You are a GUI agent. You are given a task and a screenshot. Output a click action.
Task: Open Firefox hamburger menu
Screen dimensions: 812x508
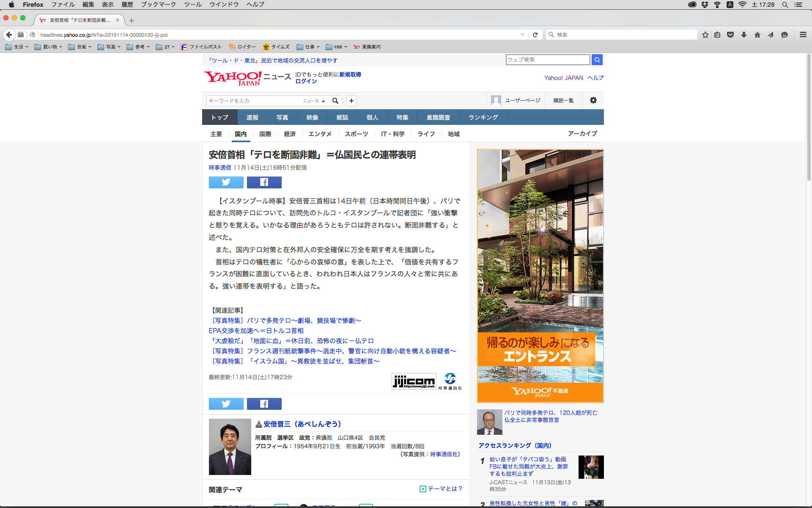click(803, 35)
